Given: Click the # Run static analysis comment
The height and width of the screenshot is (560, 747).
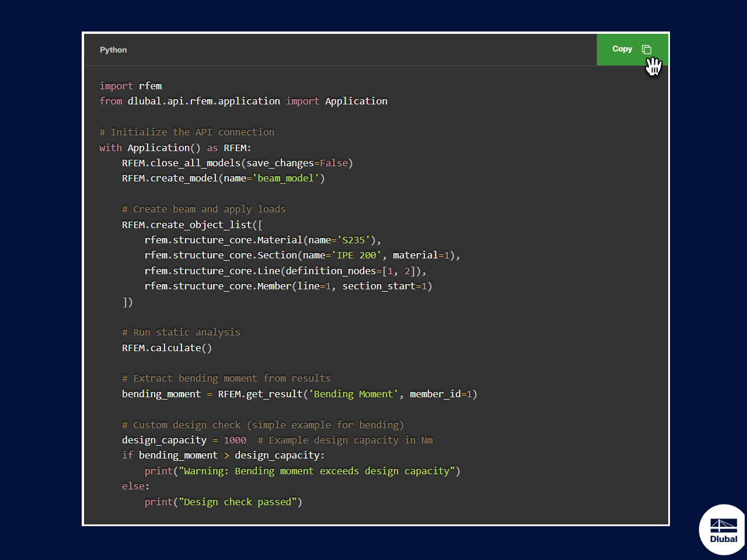Looking at the screenshot, I should click(x=182, y=332).
